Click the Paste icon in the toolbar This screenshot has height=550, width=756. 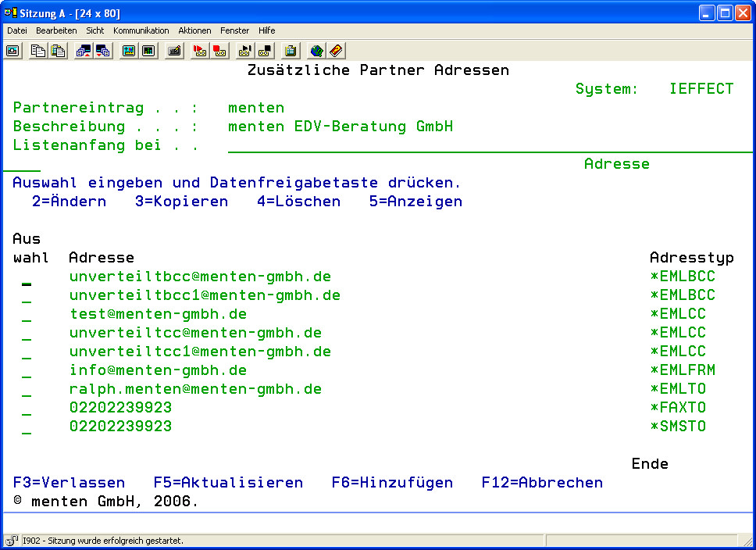58,51
